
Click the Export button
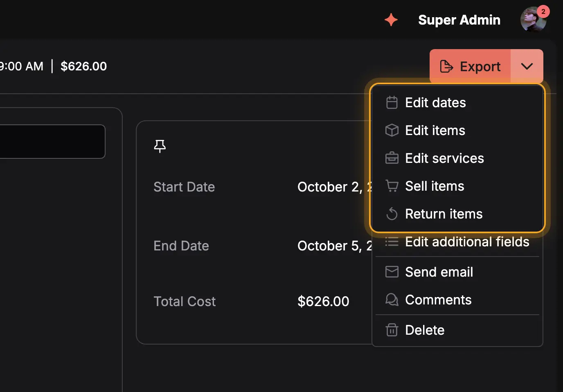pyautogui.click(x=470, y=66)
